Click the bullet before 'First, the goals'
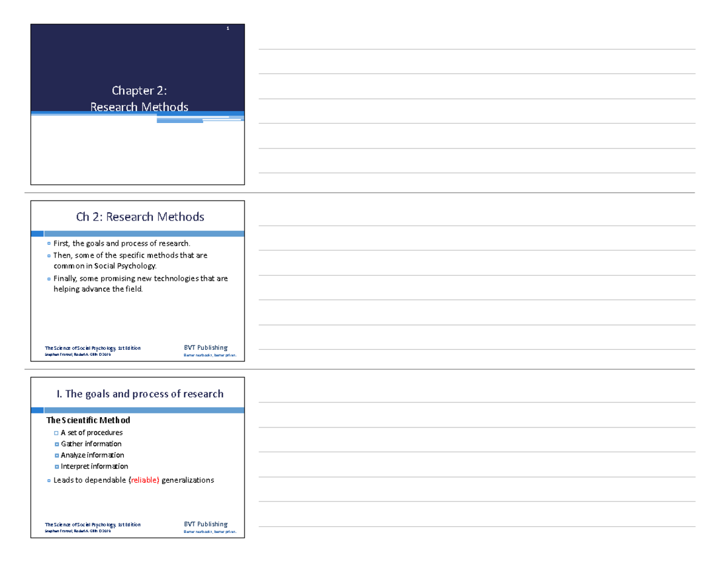Screen dimensions: 728x562 click(x=49, y=244)
